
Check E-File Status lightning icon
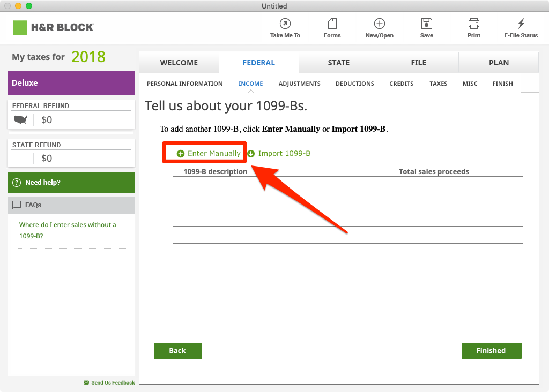click(521, 24)
